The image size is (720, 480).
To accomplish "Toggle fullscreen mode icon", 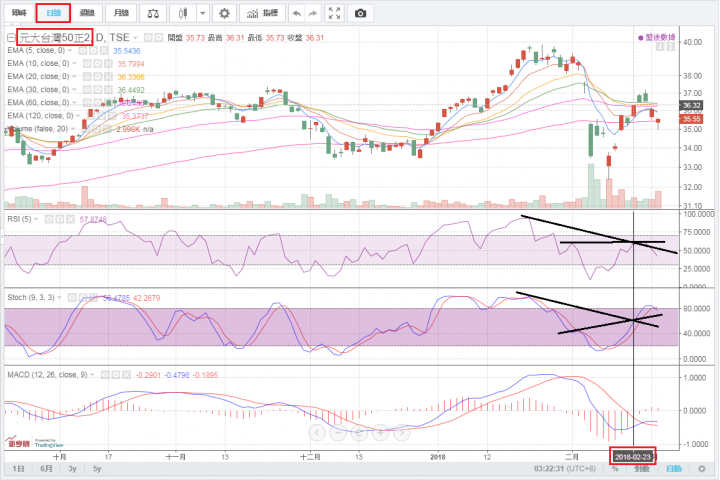I will (x=335, y=13).
